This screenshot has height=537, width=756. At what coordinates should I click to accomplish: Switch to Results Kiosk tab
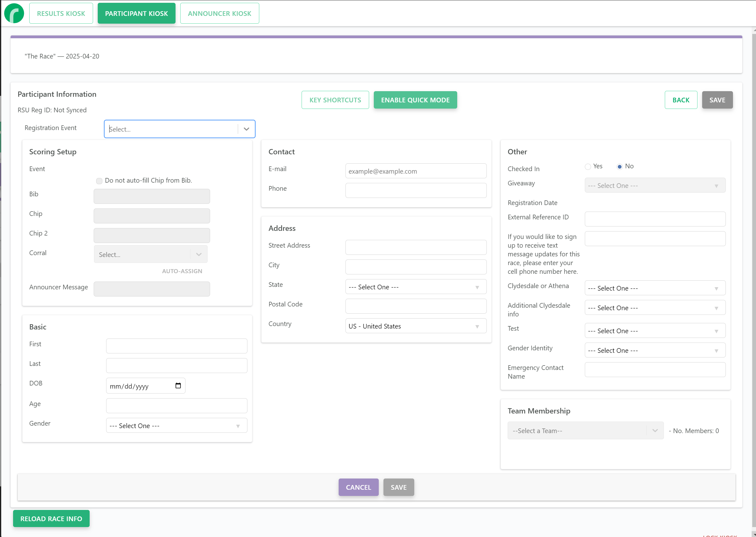click(61, 13)
